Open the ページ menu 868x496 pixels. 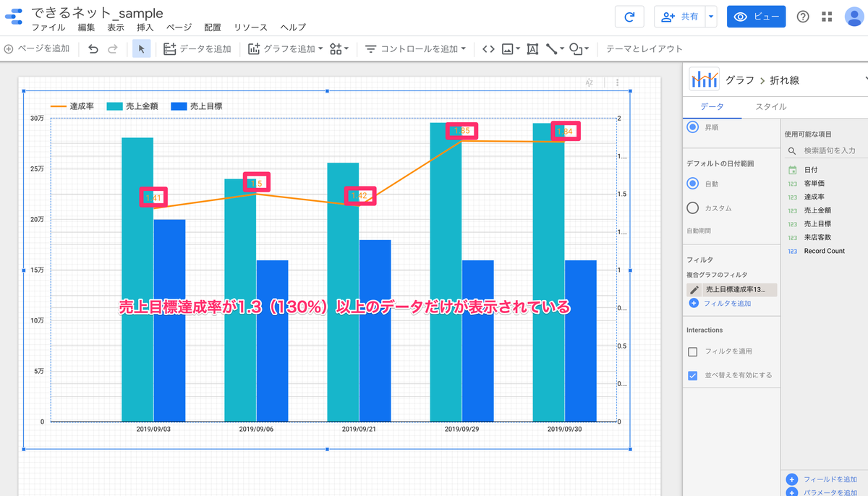coord(179,27)
